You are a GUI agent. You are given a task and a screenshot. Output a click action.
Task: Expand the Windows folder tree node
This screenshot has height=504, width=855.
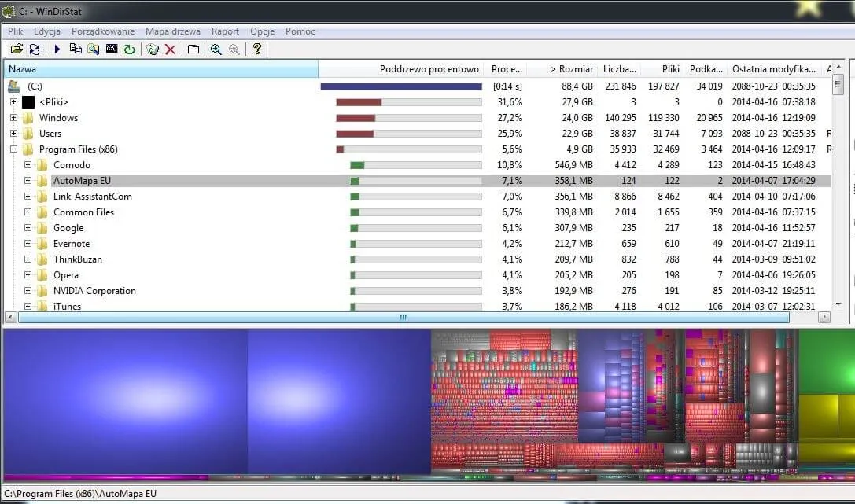[x=13, y=118]
